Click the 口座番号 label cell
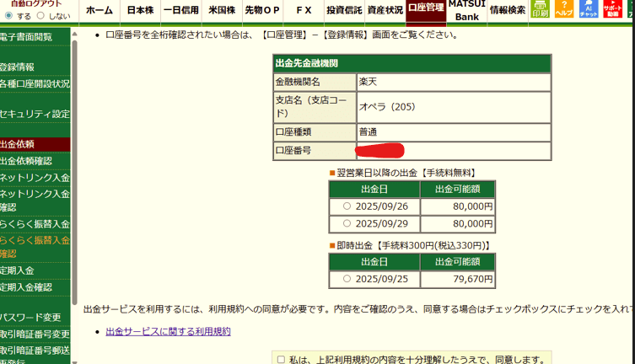Screen dimensions: 635x364 click(x=315, y=151)
